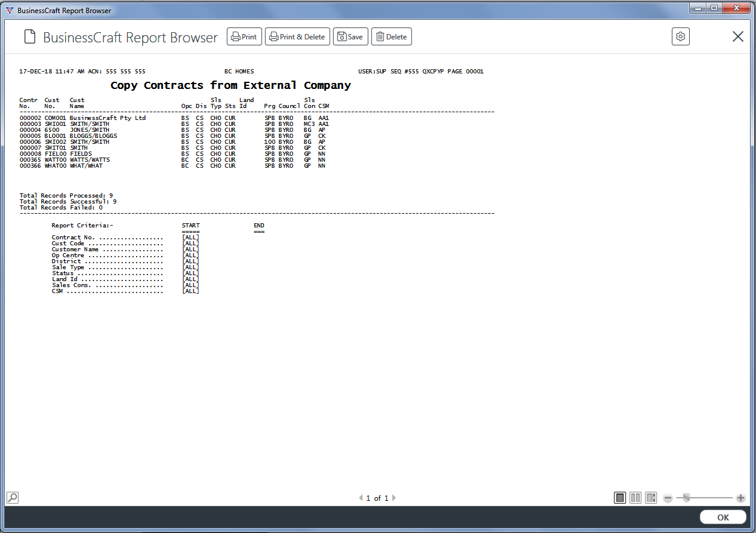Click the START column heading

pos(190,226)
